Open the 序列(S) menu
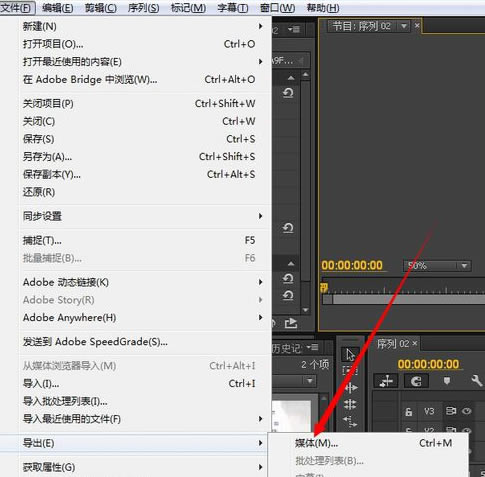This screenshot has height=477, width=485. pos(143,8)
